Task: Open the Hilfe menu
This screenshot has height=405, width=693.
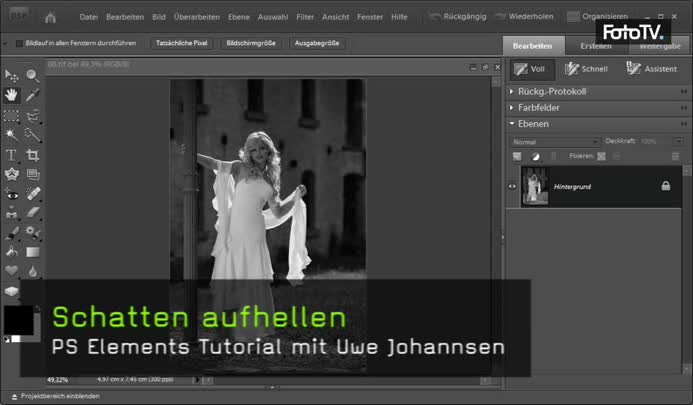Action: click(399, 17)
